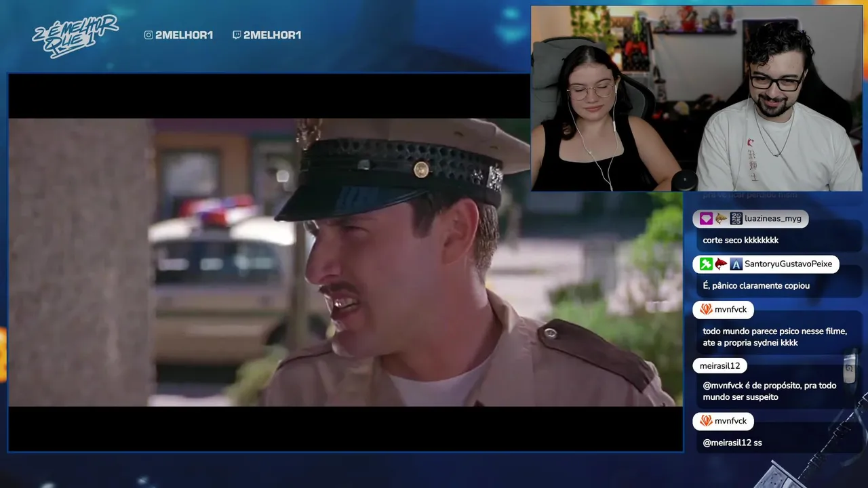Viewport: 868px width, 488px height.
Task: Click the green puzzle badge of SantoryuGustavoPeixe
Action: [x=706, y=264]
